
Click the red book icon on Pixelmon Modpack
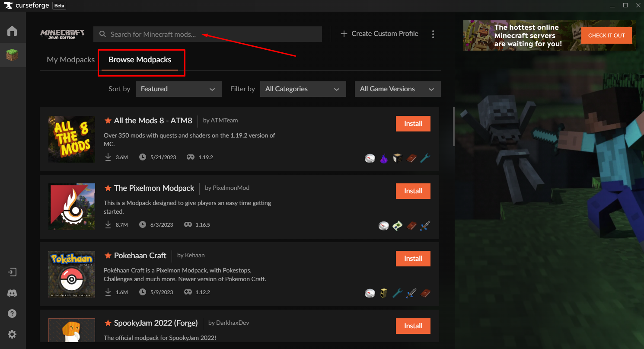tap(411, 226)
